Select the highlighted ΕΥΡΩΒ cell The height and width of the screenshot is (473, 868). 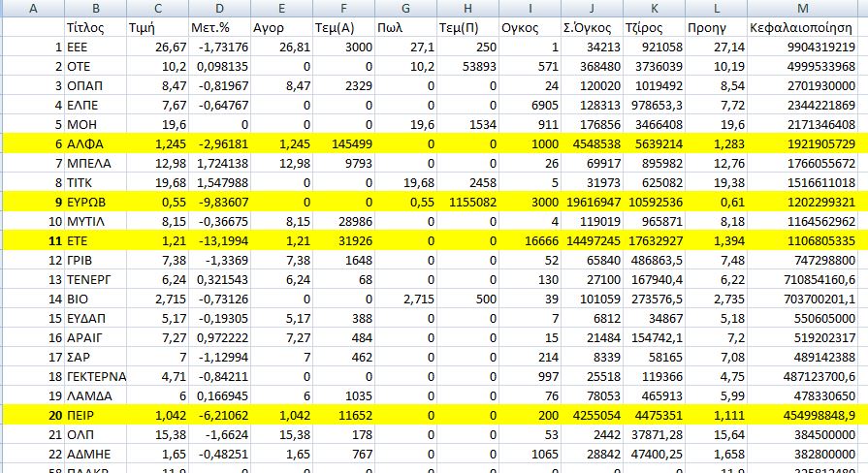[96, 202]
